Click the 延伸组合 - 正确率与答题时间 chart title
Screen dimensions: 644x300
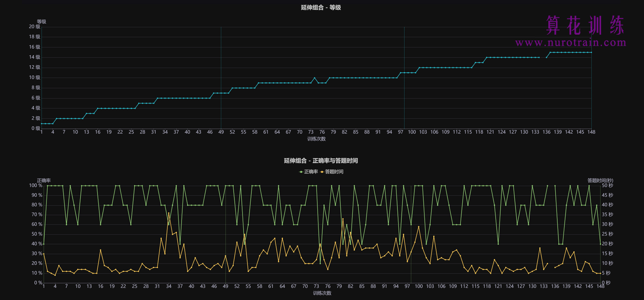click(321, 161)
